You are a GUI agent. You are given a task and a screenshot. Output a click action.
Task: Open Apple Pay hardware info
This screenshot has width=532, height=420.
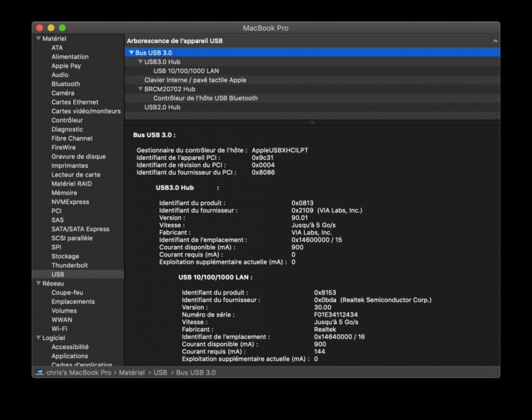coord(66,66)
